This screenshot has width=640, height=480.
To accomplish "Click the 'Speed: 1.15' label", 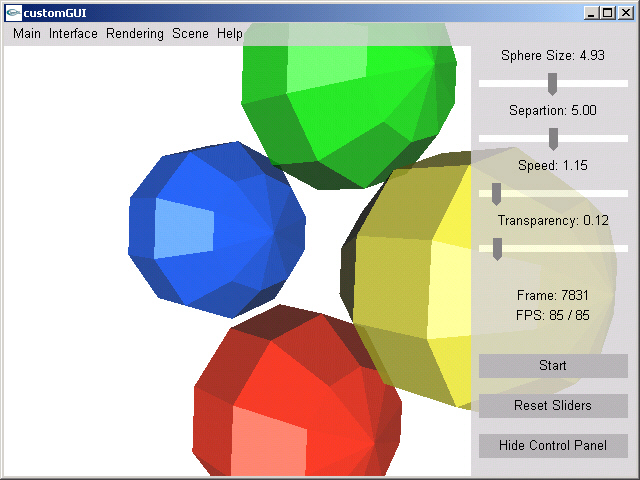I will [553, 165].
